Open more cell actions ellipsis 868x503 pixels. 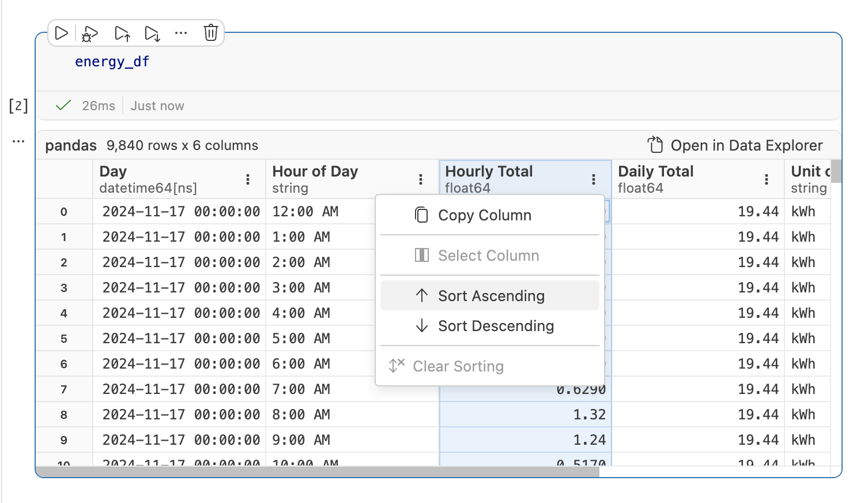coord(181,33)
